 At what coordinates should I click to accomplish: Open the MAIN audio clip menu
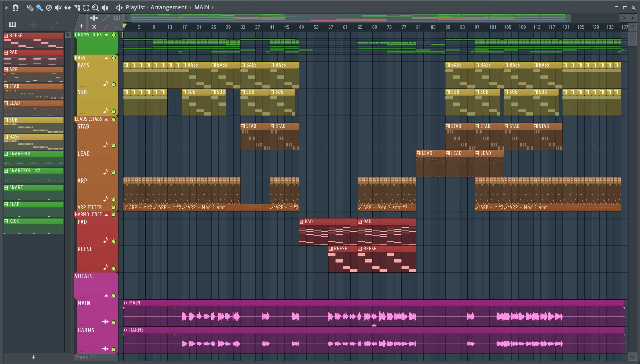[x=126, y=303]
